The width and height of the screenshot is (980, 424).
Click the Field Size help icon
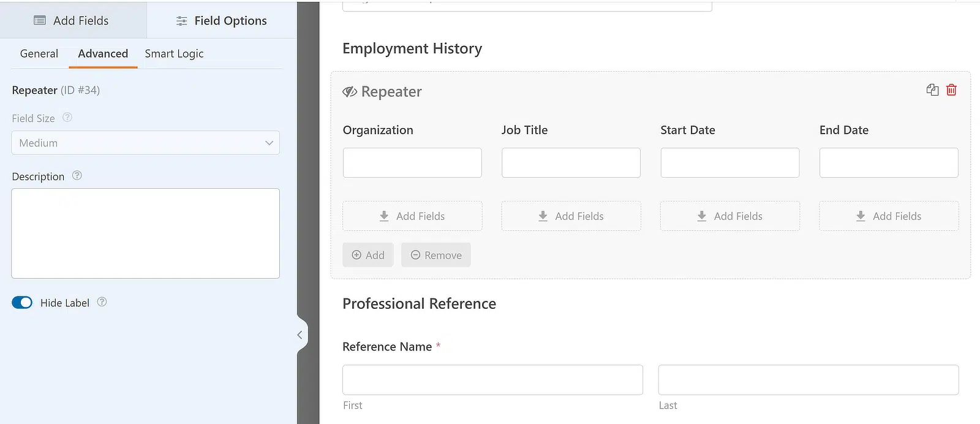tap(67, 117)
